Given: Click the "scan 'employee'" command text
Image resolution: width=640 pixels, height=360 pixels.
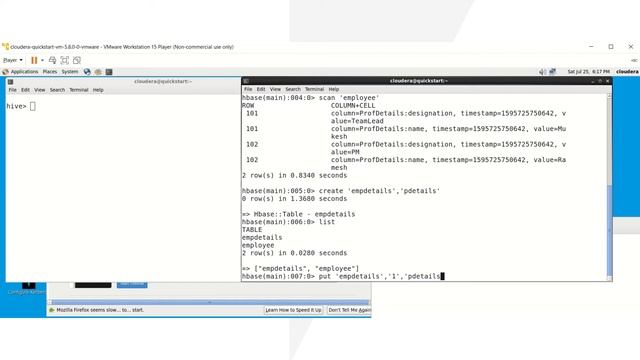Looking at the screenshot, I should tap(349, 98).
